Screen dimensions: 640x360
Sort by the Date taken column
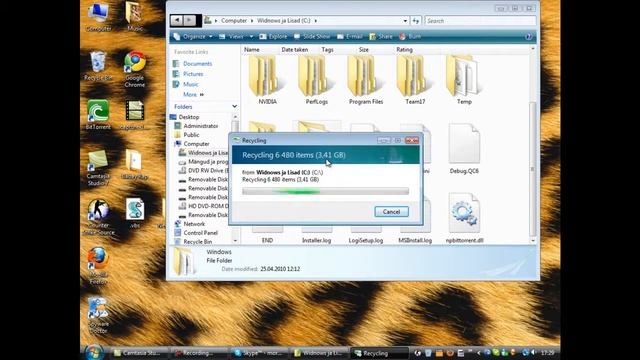coord(295,49)
